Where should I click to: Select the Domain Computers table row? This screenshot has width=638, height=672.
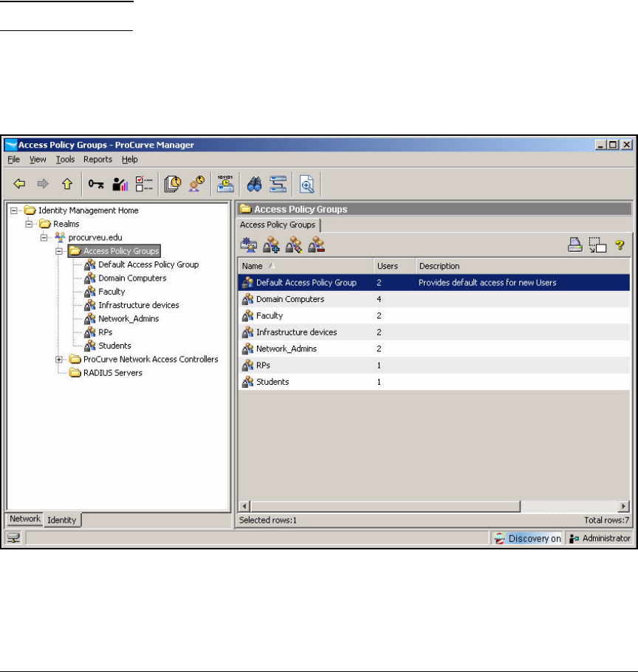[433, 299]
